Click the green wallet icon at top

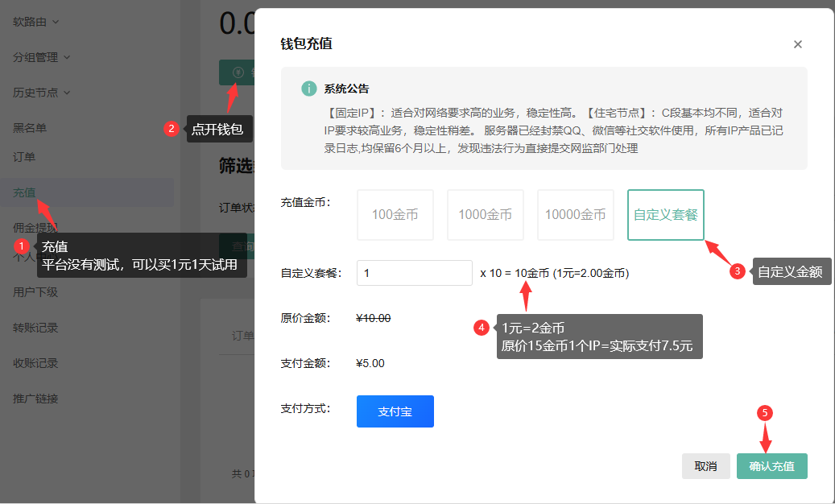(x=238, y=72)
